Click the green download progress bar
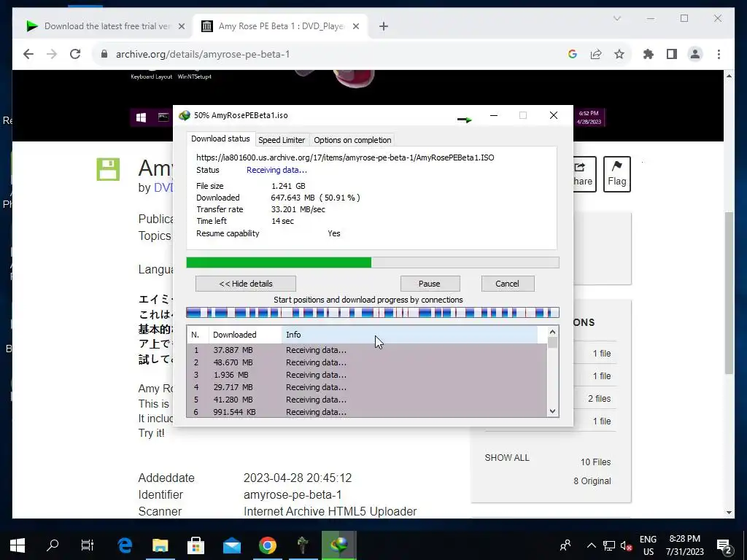 coord(373,262)
